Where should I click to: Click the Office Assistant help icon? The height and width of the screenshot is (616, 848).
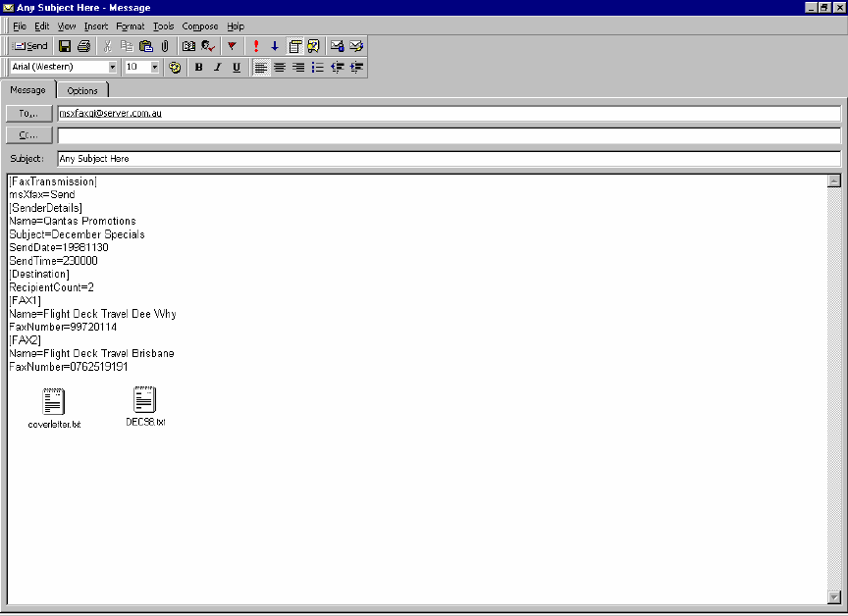(x=314, y=46)
